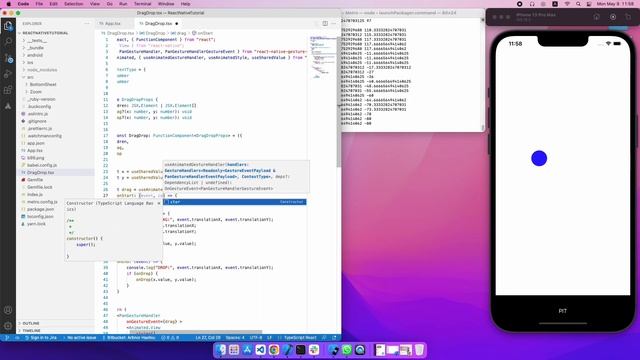Open the Run menu
The image size is (640, 360).
pyautogui.click(x=123, y=4)
